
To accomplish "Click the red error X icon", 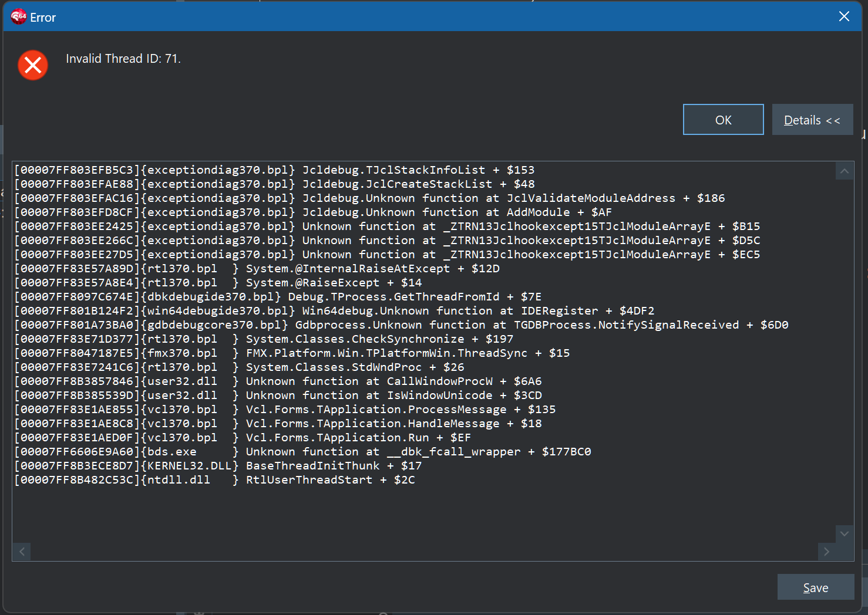I will (x=33, y=65).
